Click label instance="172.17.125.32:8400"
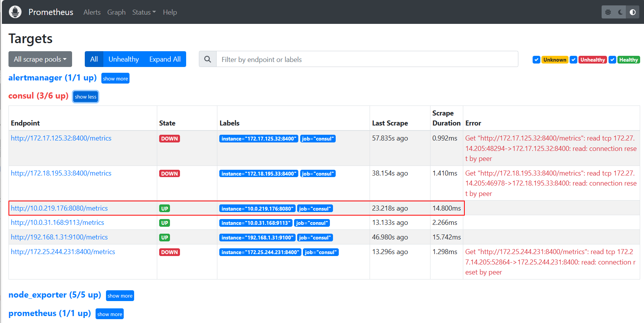 point(259,139)
